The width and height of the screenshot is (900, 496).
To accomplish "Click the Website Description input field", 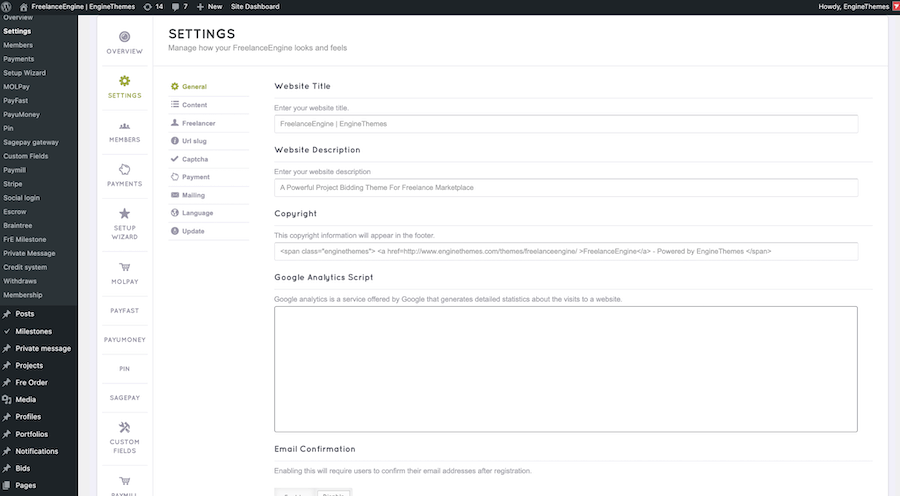I will click(566, 188).
